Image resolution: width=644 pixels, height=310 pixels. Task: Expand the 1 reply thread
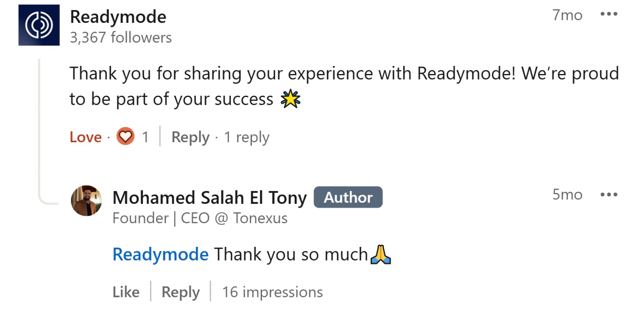[x=247, y=137]
